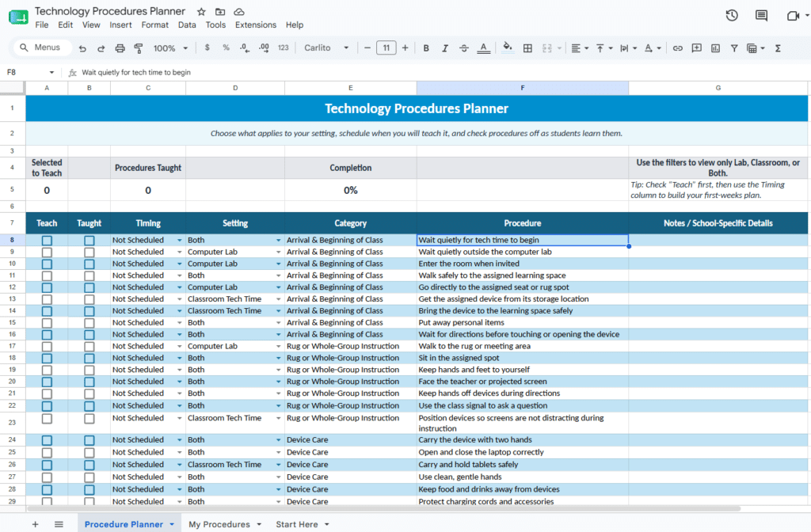Click the paint format icon

click(138, 48)
